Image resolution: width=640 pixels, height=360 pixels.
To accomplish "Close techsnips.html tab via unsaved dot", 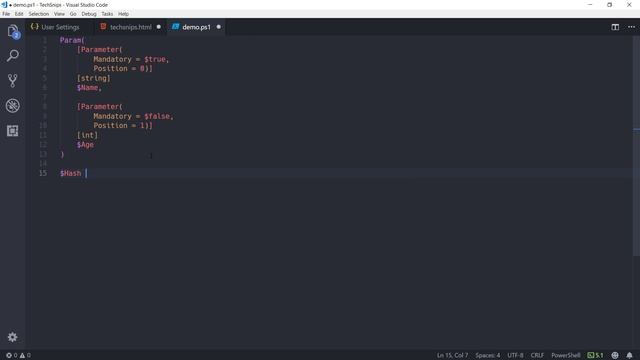I will pos(159,27).
